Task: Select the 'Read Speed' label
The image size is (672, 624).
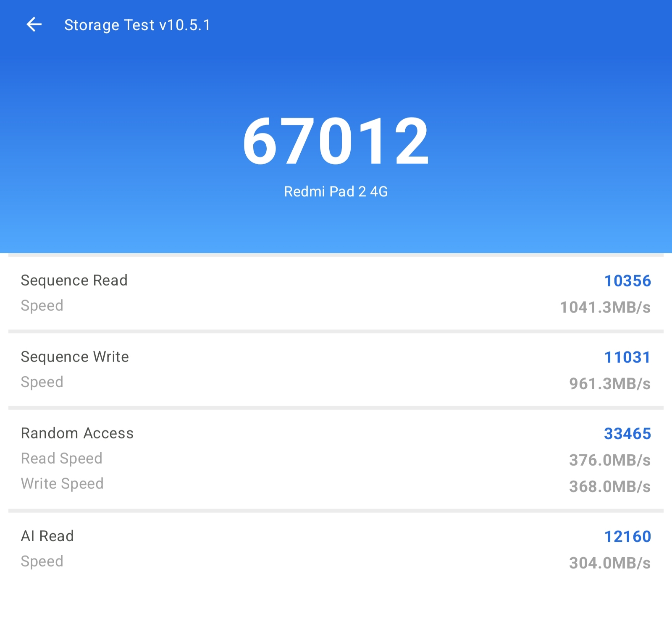Action: (x=62, y=459)
